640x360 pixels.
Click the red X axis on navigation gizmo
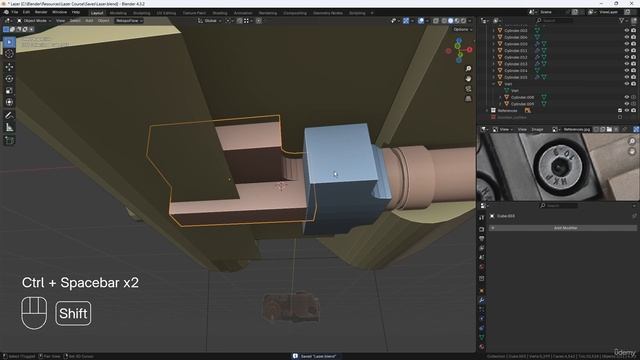pyautogui.click(x=469, y=49)
